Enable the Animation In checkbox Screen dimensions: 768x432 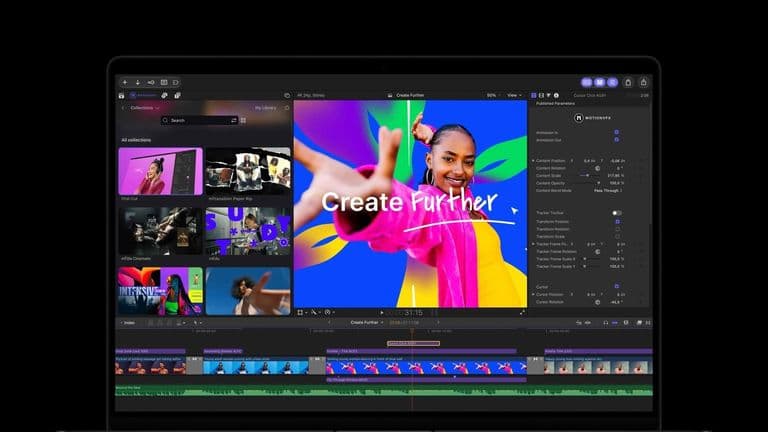617,132
